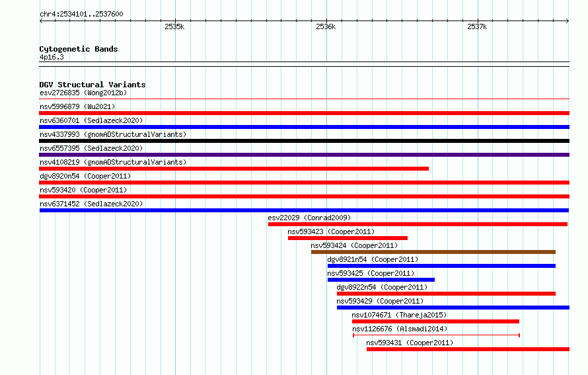The width and height of the screenshot is (588, 375).
Task: Click nsv593425 (Cooper2011) label
Action: point(371,273)
